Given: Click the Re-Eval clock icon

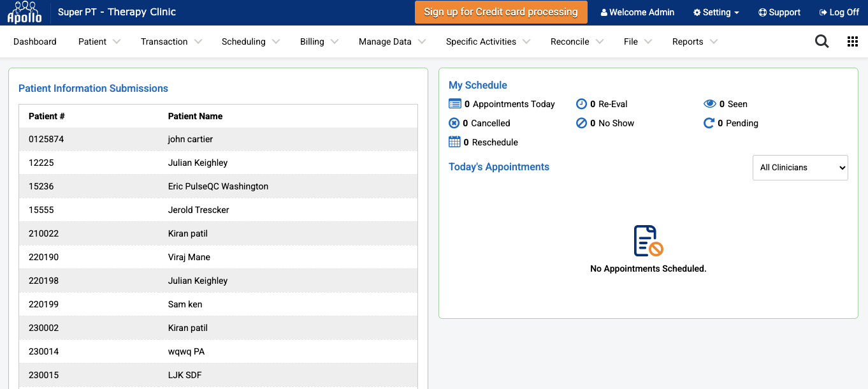Looking at the screenshot, I should [x=581, y=104].
